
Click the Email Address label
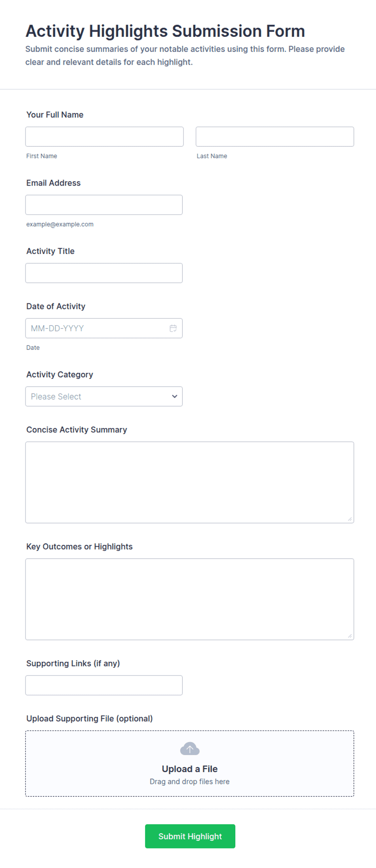53,183
